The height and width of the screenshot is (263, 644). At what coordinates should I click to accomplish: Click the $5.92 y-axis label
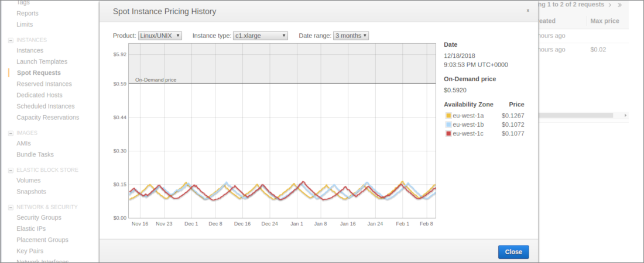point(120,54)
